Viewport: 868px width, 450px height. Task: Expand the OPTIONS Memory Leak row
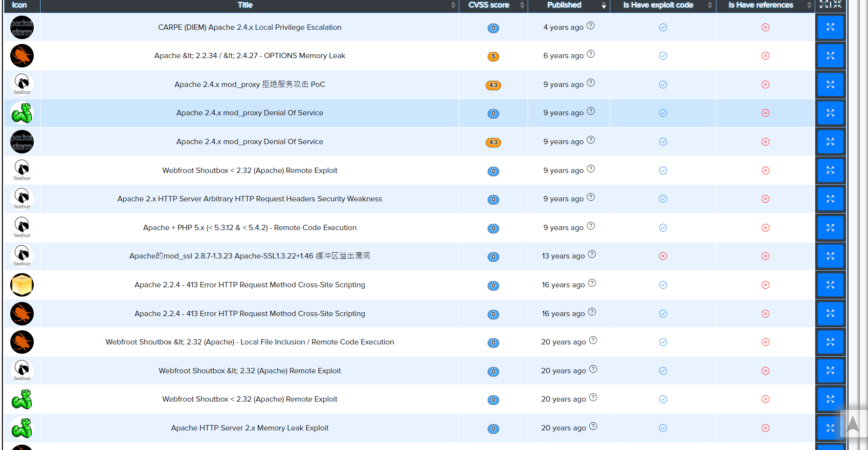(830, 56)
